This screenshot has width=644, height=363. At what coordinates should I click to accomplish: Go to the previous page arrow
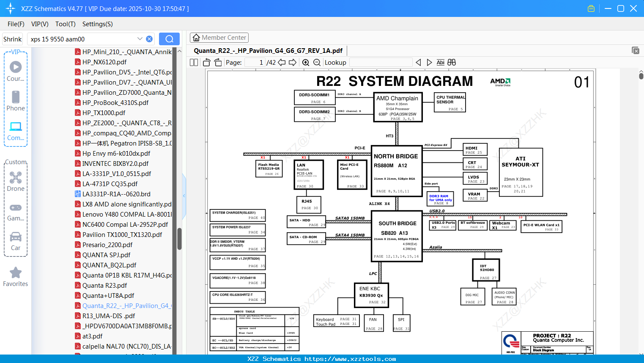tap(282, 63)
